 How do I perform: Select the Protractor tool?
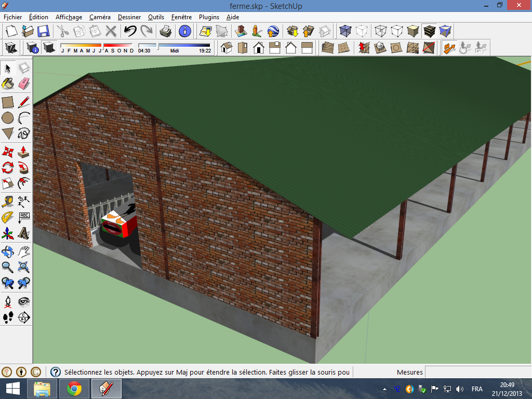click(8, 218)
